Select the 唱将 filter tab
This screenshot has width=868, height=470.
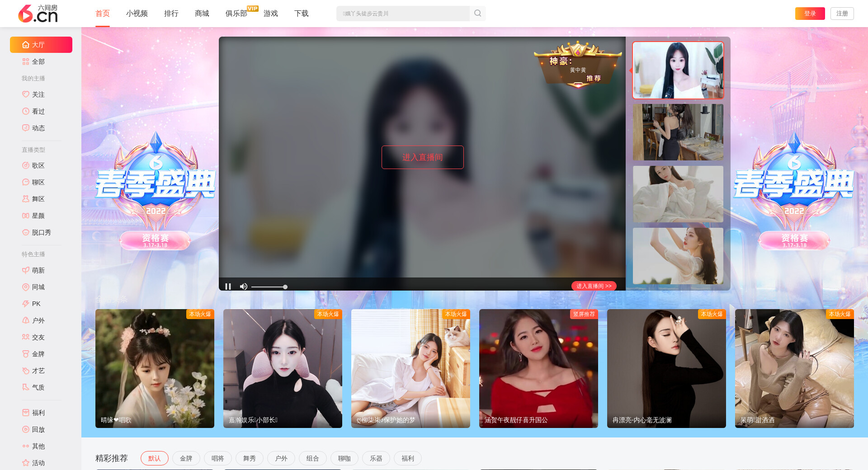pos(218,458)
